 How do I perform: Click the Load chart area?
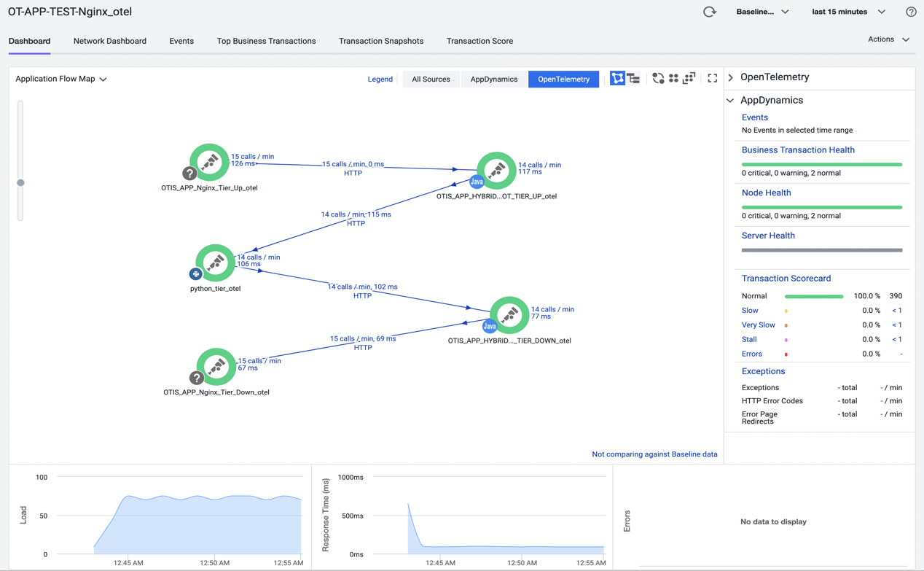pyautogui.click(x=179, y=516)
